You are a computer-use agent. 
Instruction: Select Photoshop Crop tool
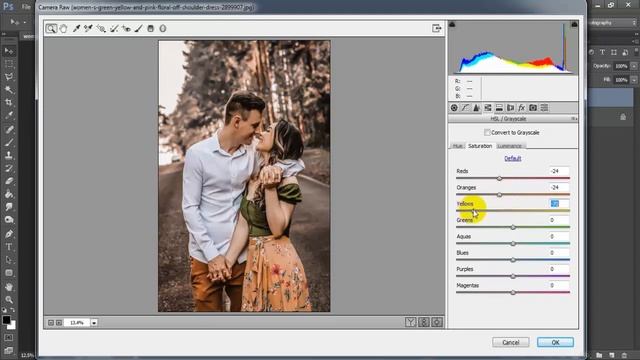tap(9, 102)
